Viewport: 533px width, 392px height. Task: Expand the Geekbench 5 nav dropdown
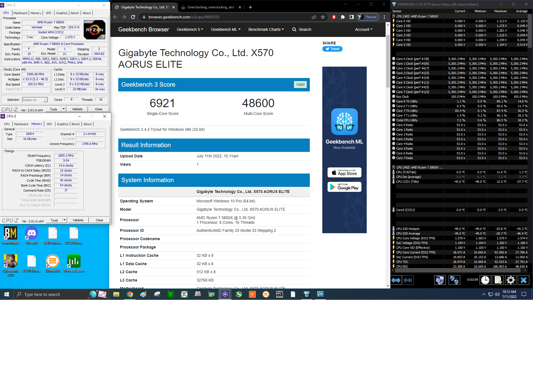click(190, 29)
